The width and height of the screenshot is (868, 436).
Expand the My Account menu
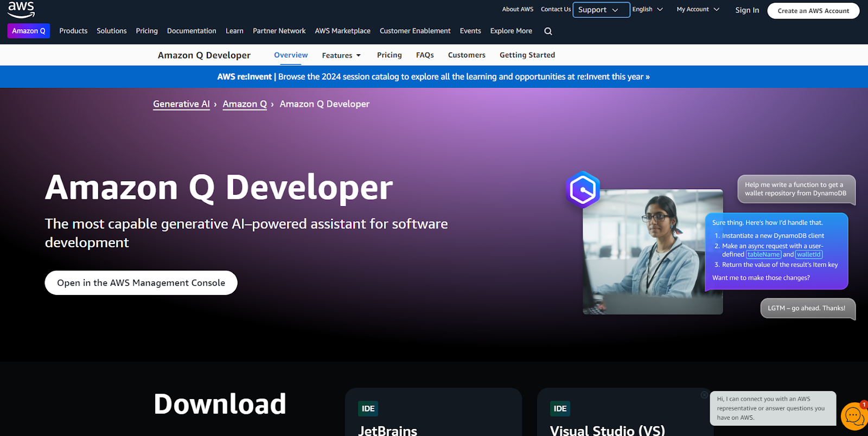coord(698,9)
